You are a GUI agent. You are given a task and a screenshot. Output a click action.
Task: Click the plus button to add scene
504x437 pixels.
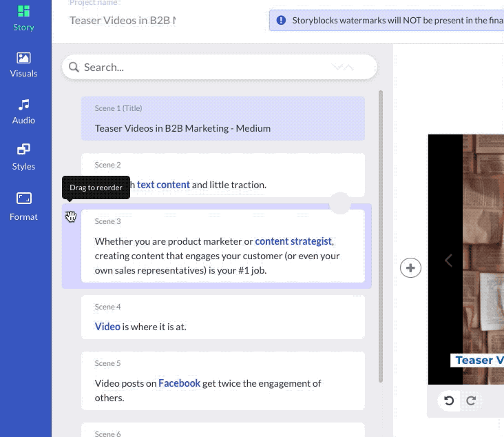click(x=410, y=267)
